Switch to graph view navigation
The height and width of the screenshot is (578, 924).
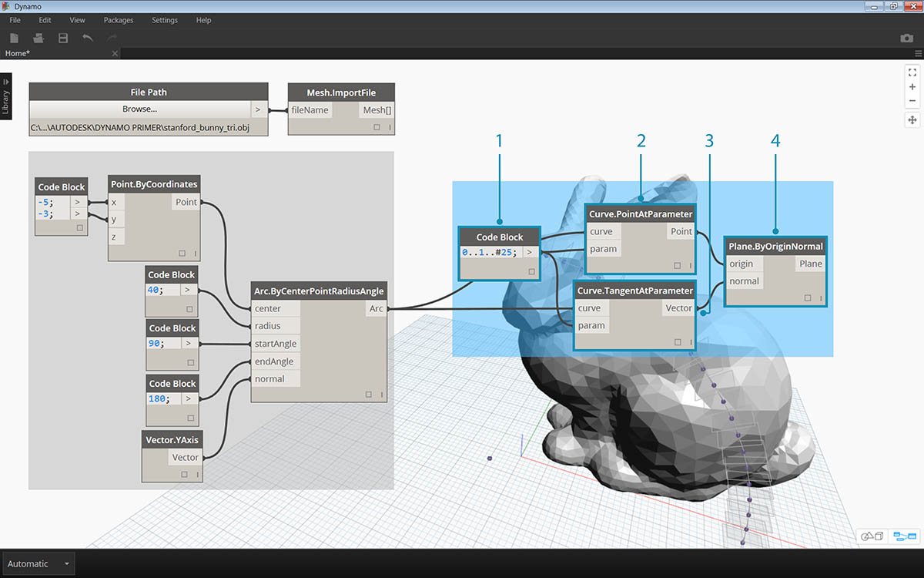click(x=904, y=536)
